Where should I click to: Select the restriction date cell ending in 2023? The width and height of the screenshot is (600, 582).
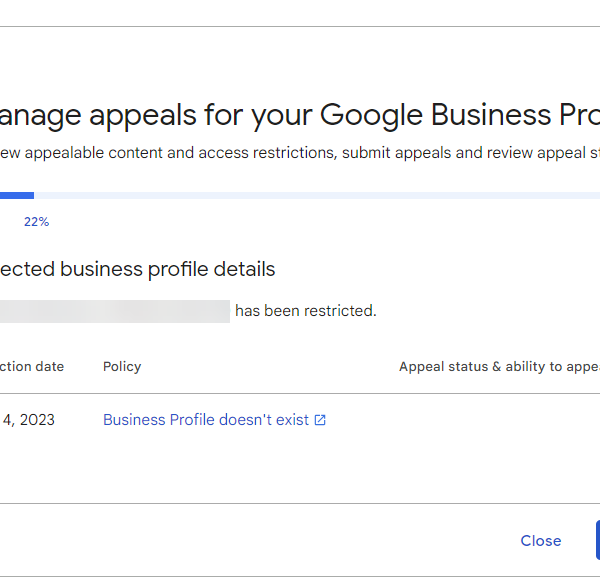click(x=28, y=420)
